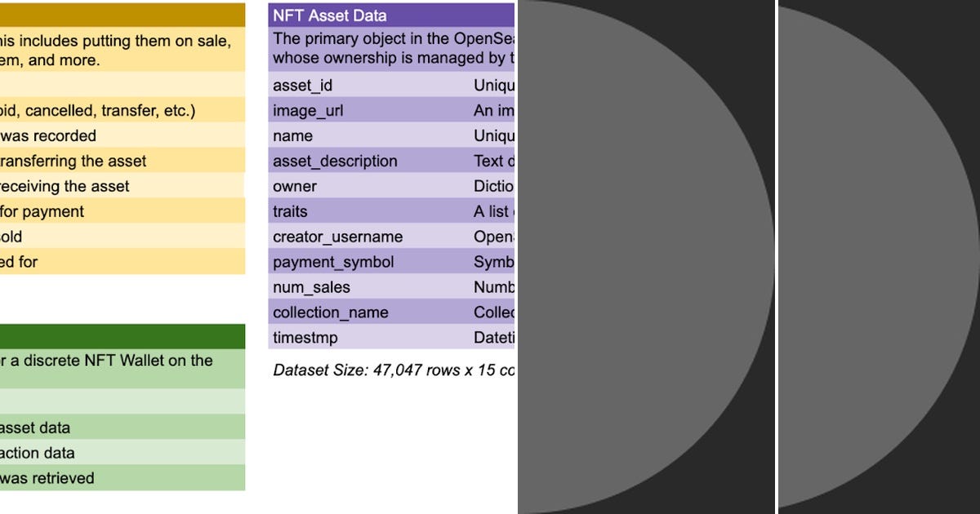Click the asset_description row
This screenshot has width=980, height=514.
point(335,161)
